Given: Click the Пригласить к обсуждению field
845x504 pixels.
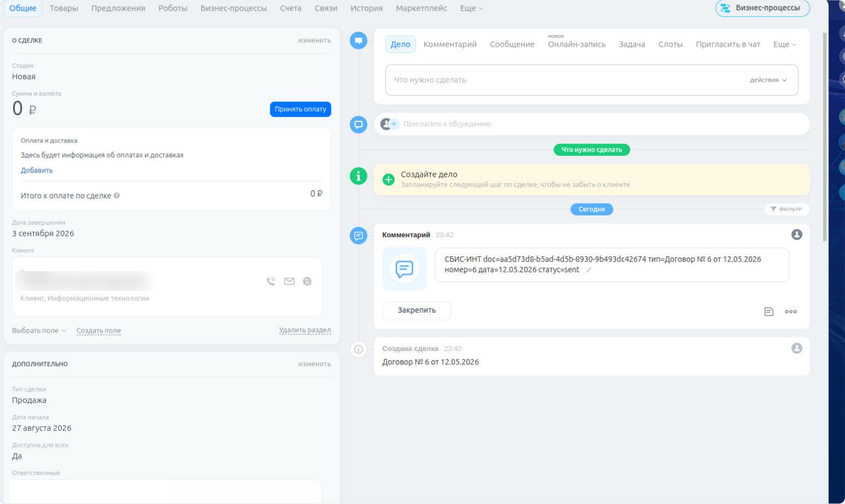Looking at the screenshot, I should point(591,124).
